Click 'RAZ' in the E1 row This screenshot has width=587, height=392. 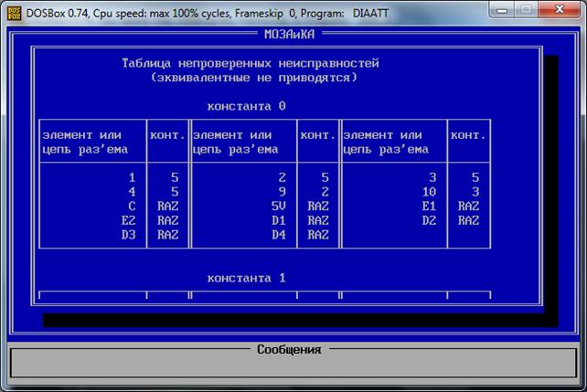[x=468, y=207]
